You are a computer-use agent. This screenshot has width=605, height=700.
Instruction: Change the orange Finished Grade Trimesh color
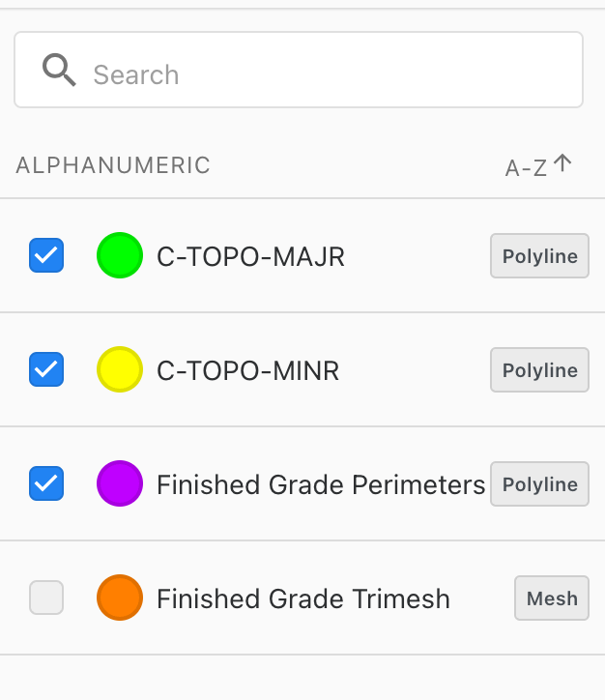[x=120, y=598]
